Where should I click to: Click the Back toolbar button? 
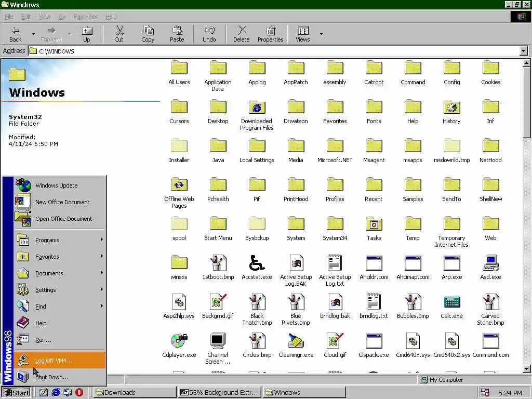pyautogui.click(x=15, y=34)
